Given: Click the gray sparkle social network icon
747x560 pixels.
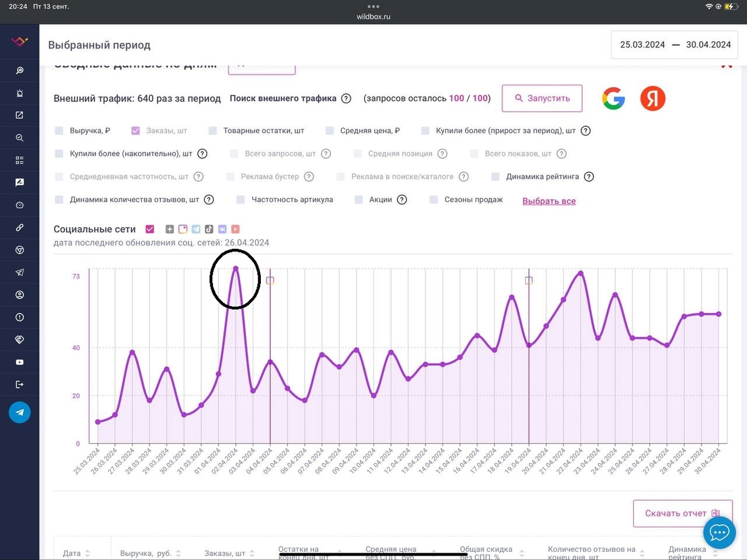Looking at the screenshot, I should click(169, 229).
